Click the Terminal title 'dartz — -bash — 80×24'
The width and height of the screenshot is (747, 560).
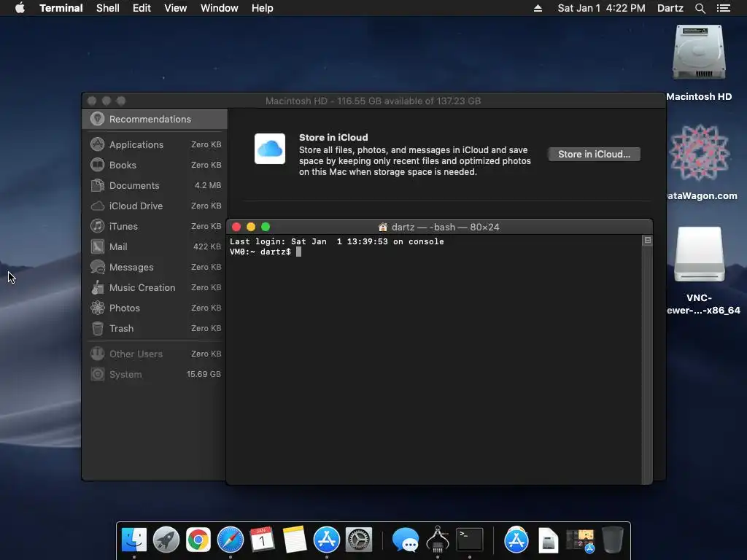click(x=445, y=227)
